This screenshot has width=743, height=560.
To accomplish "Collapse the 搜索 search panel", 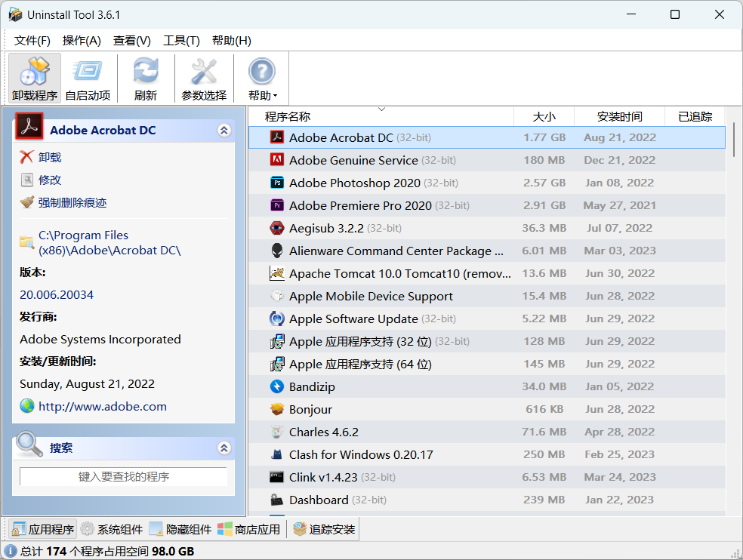I will [x=224, y=448].
